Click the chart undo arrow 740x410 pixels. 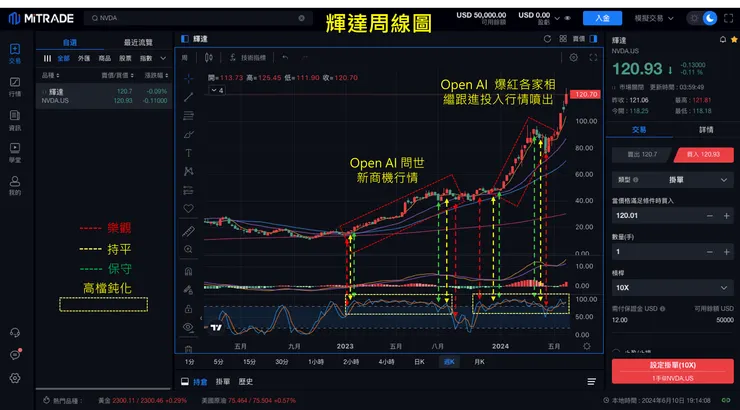point(285,58)
